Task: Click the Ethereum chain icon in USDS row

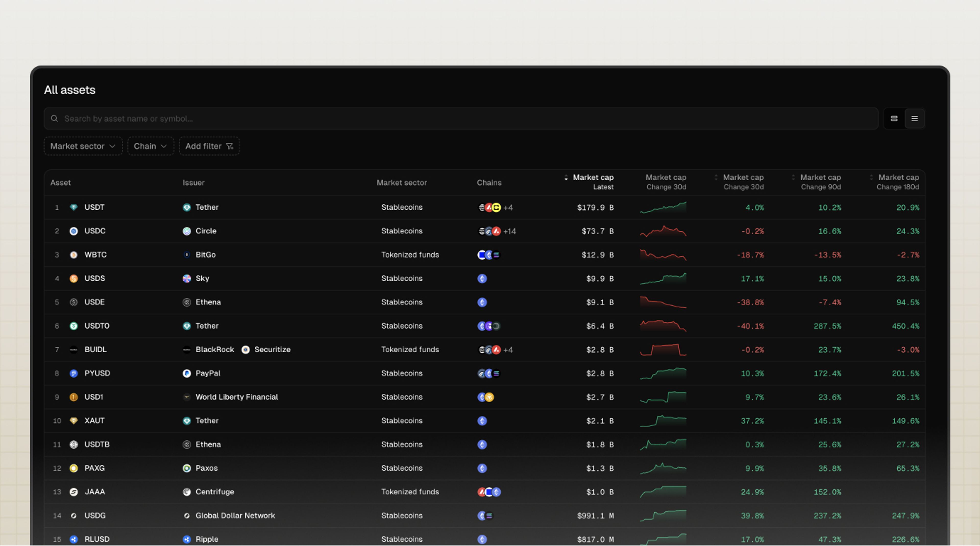Action: [482, 278]
